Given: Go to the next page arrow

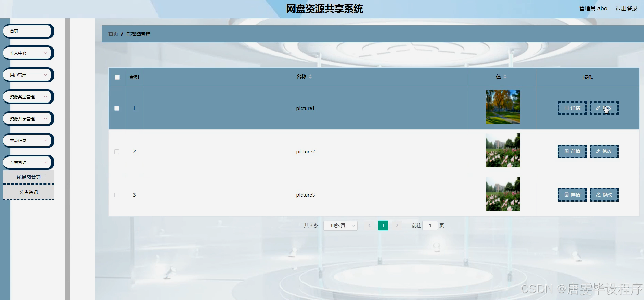Looking at the screenshot, I should (397, 226).
